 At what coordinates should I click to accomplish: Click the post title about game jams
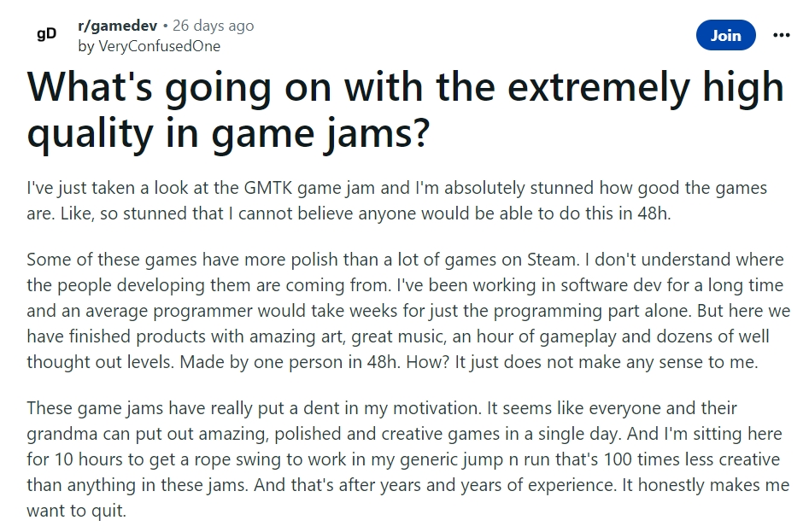click(x=405, y=109)
